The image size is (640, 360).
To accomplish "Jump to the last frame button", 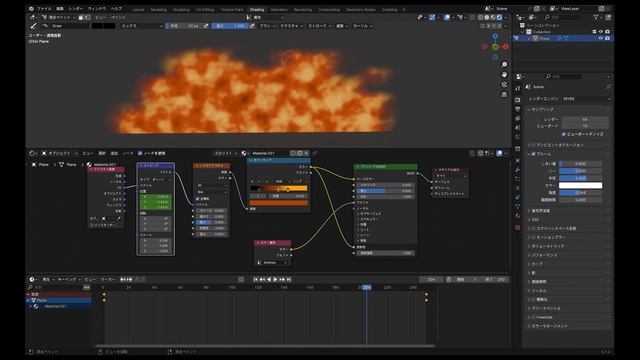I will pos(289,280).
